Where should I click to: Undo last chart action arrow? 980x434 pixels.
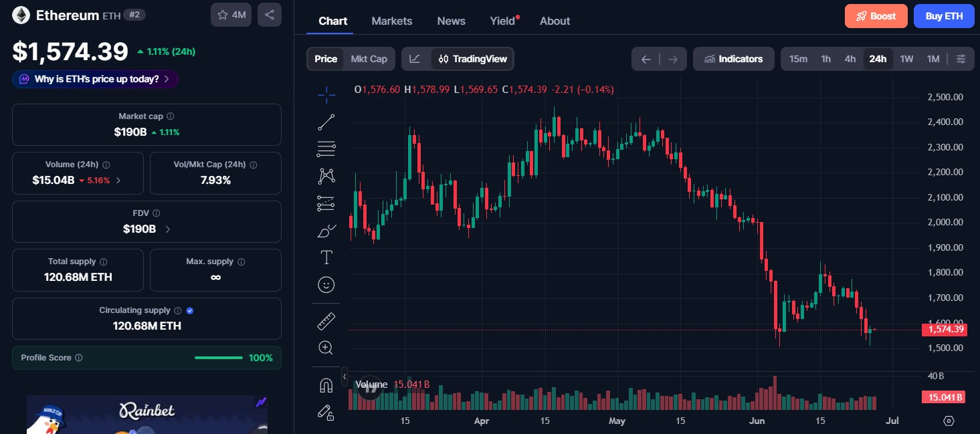(x=646, y=59)
